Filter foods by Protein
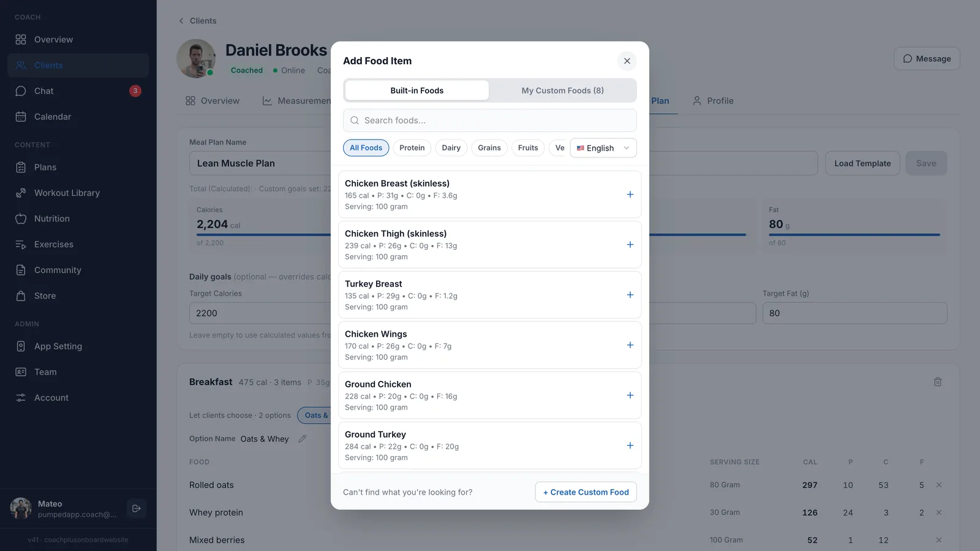 (x=412, y=148)
